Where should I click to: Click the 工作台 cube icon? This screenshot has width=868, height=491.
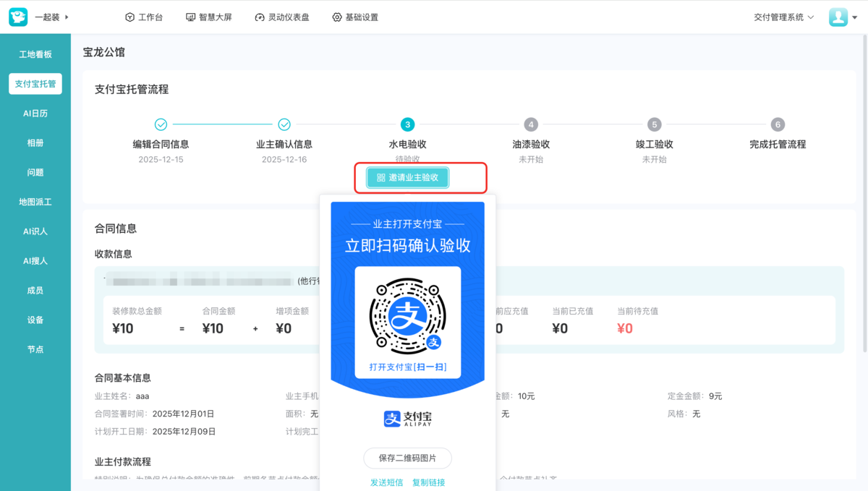(129, 17)
